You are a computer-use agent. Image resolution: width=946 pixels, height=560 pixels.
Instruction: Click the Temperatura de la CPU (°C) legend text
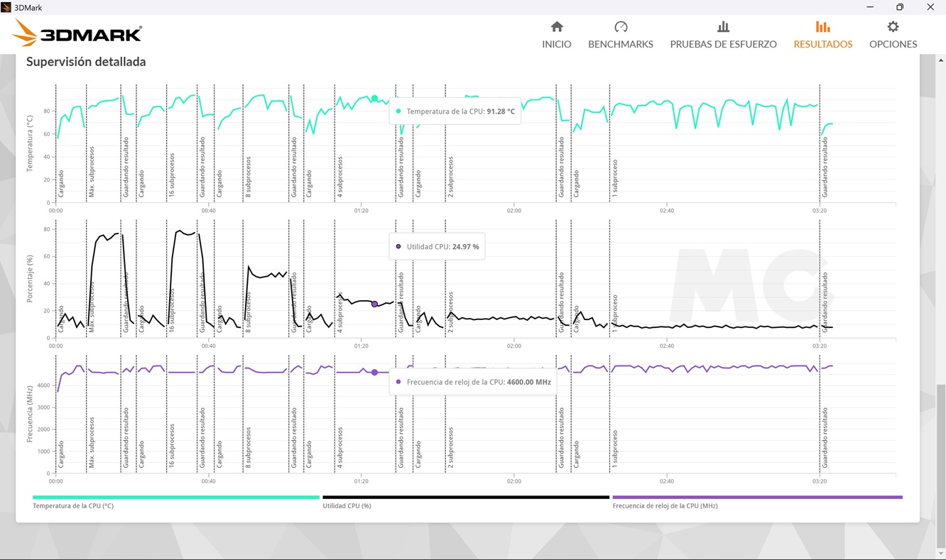[x=73, y=506]
